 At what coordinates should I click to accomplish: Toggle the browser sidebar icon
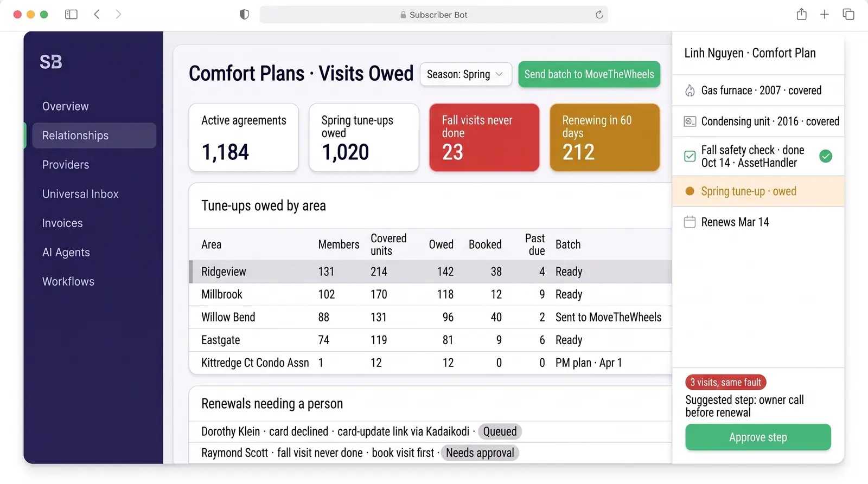click(71, 15)
